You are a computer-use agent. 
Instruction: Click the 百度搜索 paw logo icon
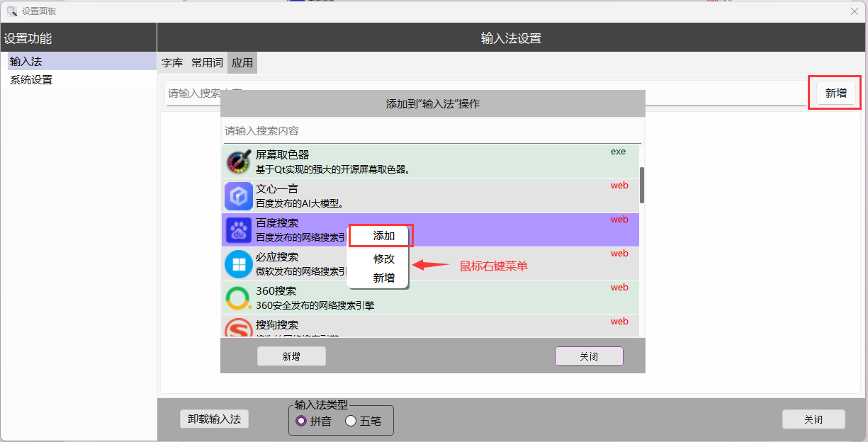click(x=239, y=230)
